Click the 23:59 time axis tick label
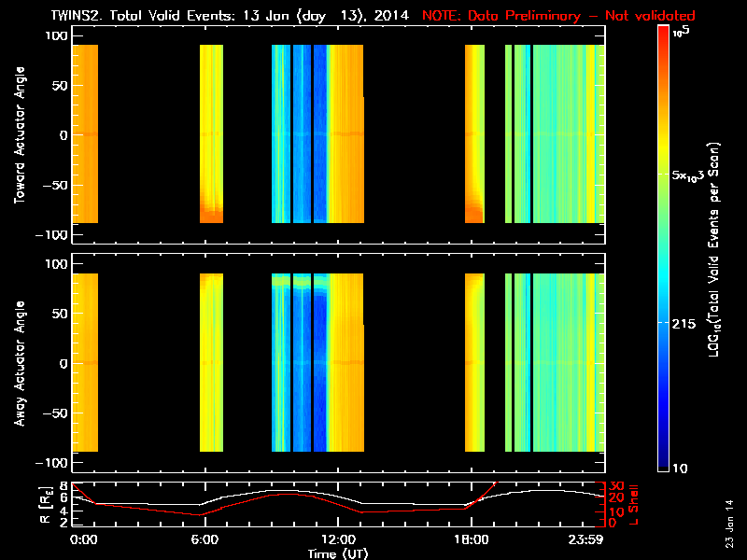This screenshot has width=747, height=560. coord(585,539)
